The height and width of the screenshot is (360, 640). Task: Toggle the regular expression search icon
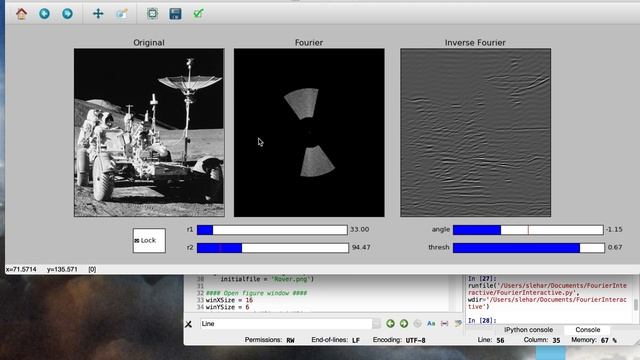417,324
